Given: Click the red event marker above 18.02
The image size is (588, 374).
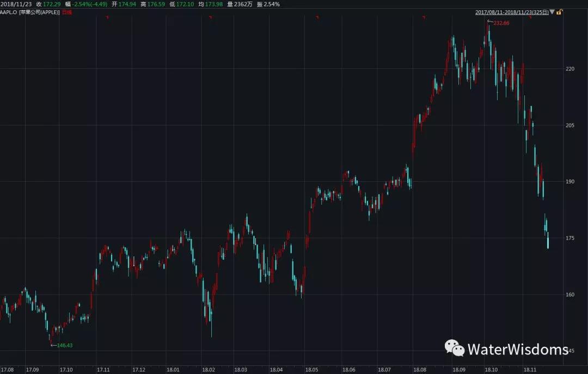Looking at the screenshot, I should point(211,17).
